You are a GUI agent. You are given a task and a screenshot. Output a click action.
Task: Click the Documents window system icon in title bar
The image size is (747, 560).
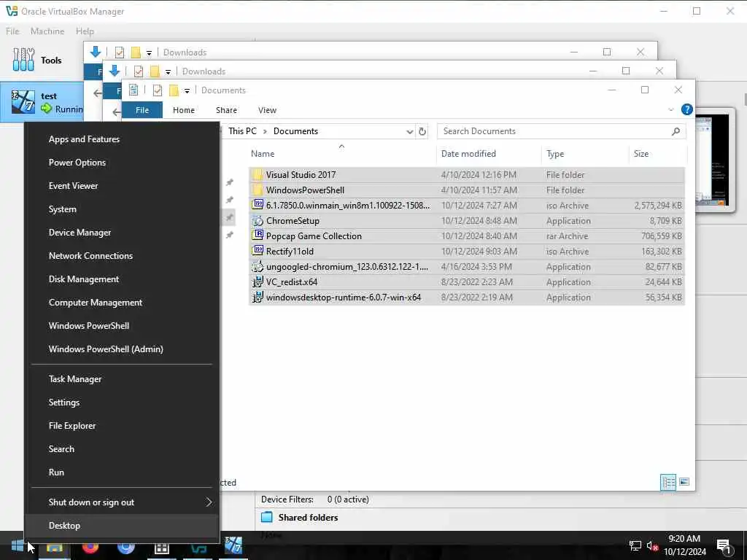tap(134, 90)
